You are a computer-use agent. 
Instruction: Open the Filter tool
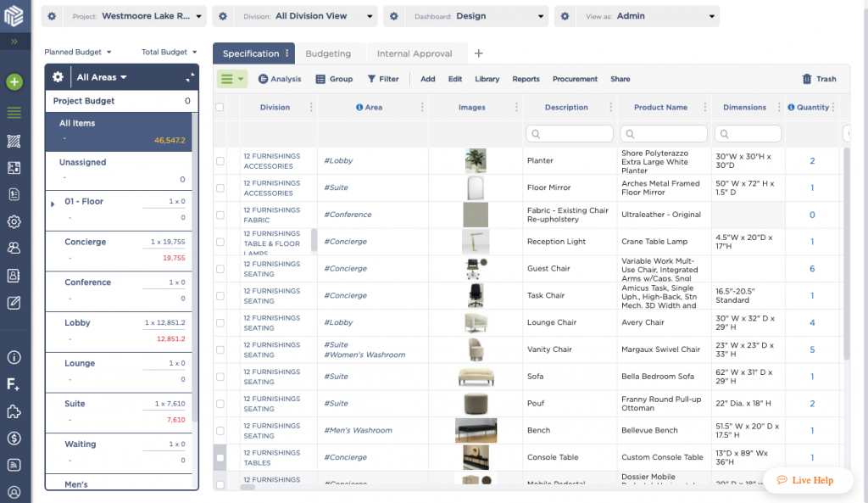383,79
